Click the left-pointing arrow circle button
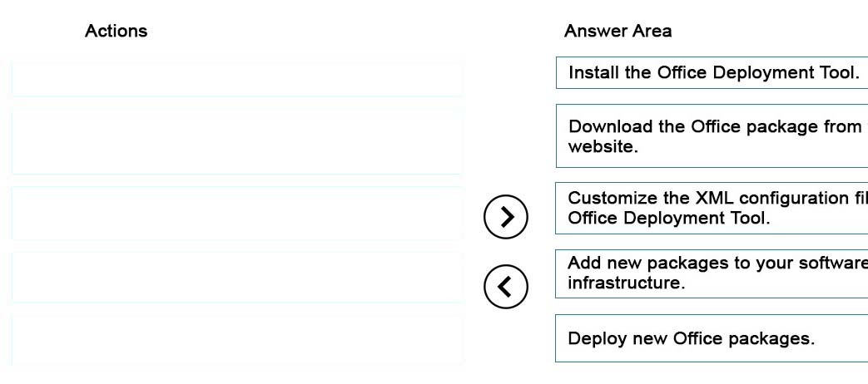The image size is (868, 384). (505, 286)
